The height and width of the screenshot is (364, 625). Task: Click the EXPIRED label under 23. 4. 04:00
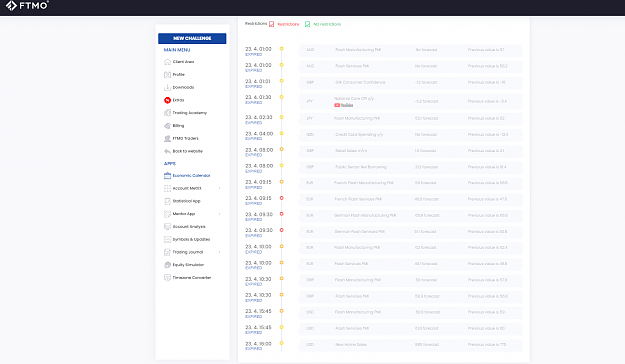pyautogui.click(x=254, y=139)
